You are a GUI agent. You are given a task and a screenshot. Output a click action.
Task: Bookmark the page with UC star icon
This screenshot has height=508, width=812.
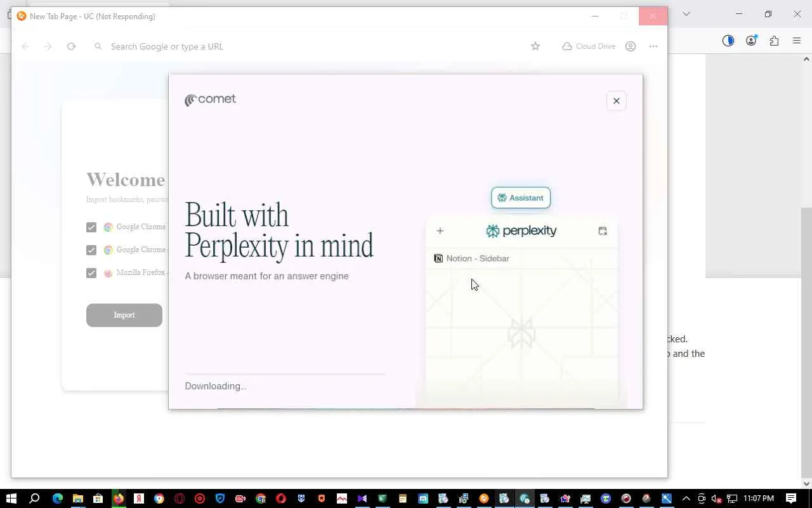pyautogui.click(x=535, y=46)
